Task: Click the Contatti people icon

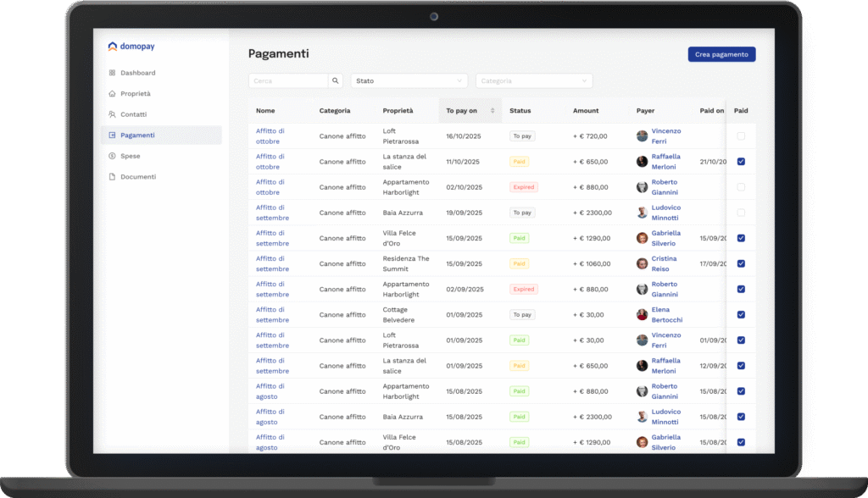Action: point(112,114)
